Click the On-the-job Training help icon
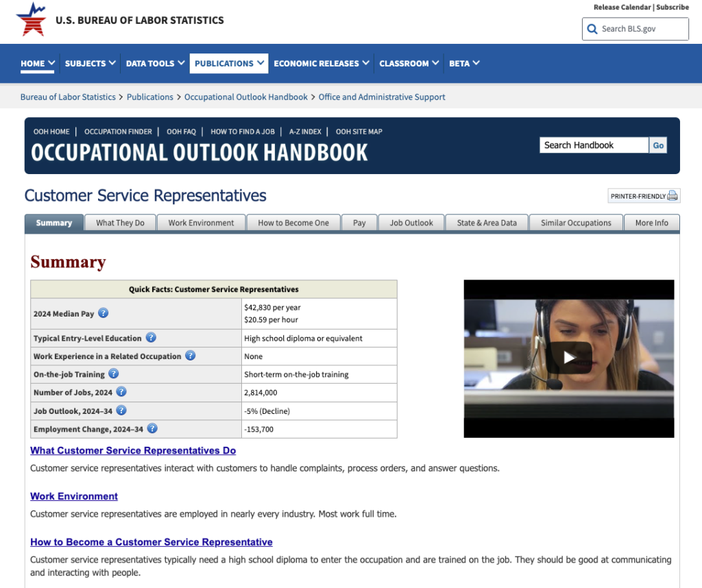702x588 pixels. 114,373
